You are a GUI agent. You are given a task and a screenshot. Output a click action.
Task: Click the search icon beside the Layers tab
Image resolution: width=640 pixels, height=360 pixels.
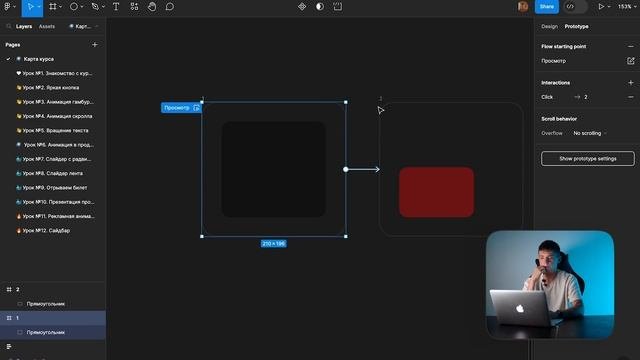tap(9, 26)
